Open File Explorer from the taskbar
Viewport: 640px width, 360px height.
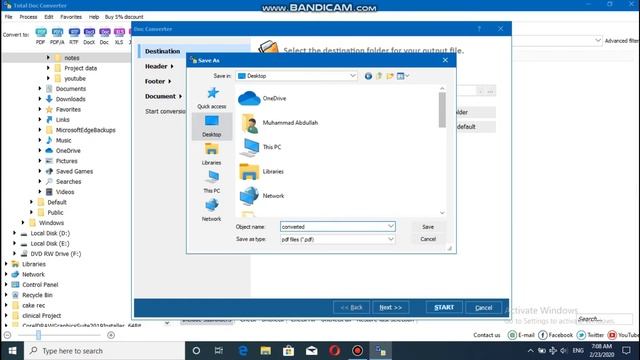click(x=266, y=351)
